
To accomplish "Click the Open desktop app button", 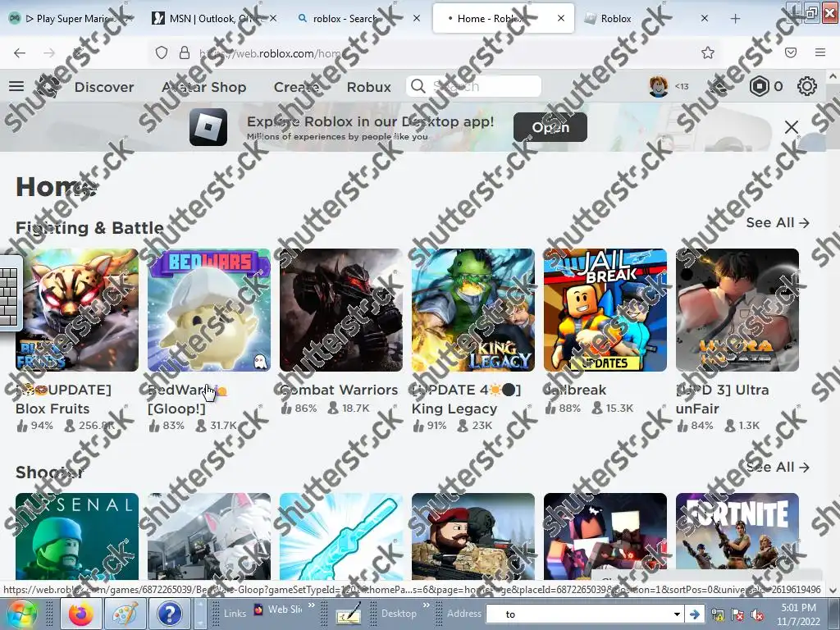I will [x=550, y=127].
